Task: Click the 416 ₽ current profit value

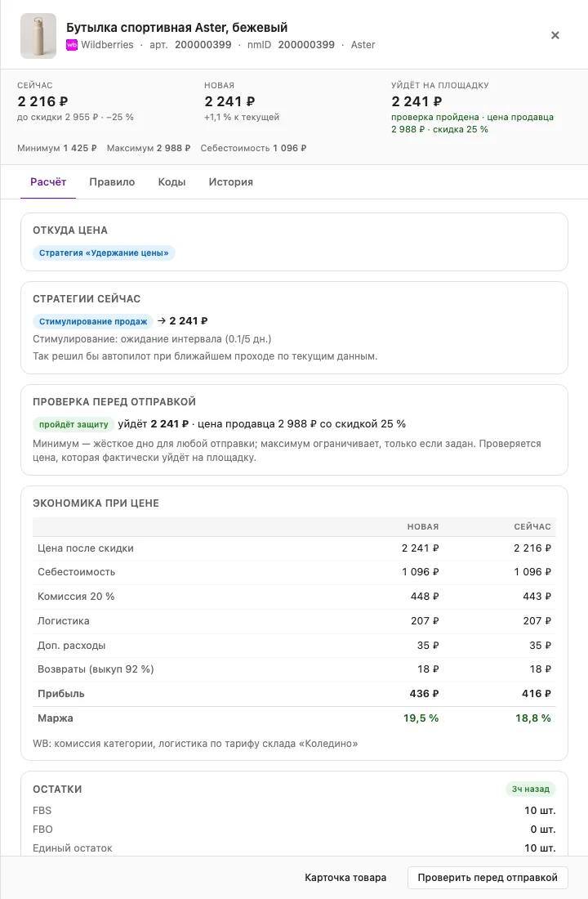Action: click(x=537, y=693)
